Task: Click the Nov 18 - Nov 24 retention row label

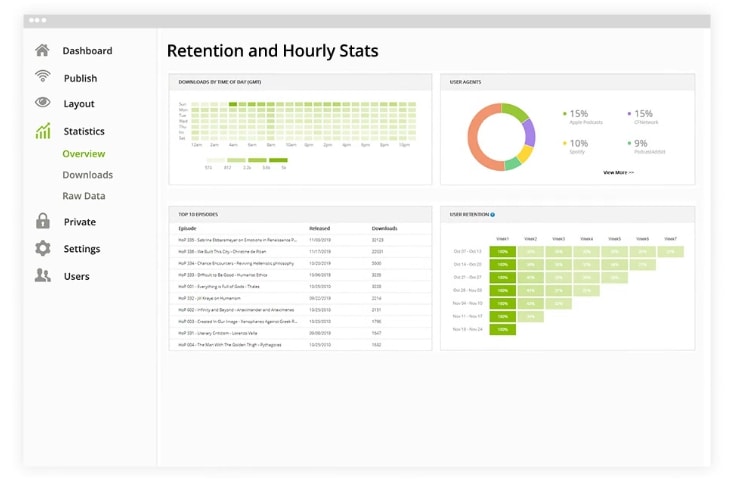Action: click(468, 329)
